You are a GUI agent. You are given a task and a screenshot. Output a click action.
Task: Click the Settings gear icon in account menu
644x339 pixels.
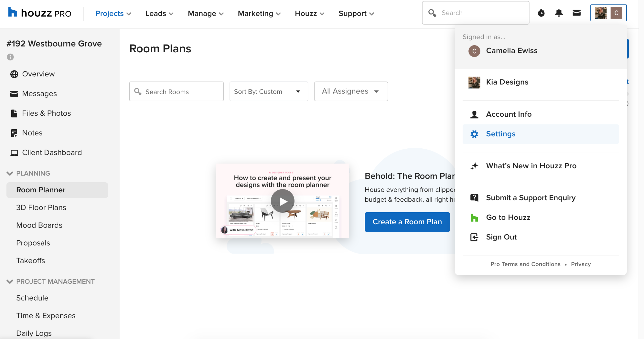click(474, 134)
